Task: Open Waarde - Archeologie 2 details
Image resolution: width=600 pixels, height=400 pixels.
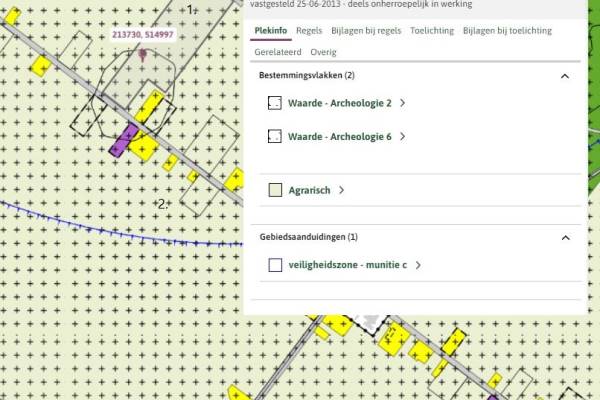Action: click(x=339, y=103)
